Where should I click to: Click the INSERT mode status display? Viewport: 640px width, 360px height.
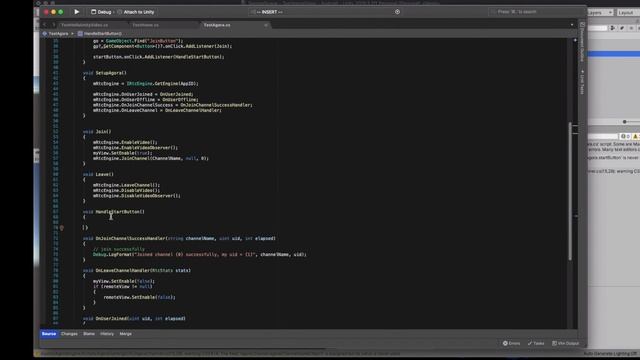[269, 12]
